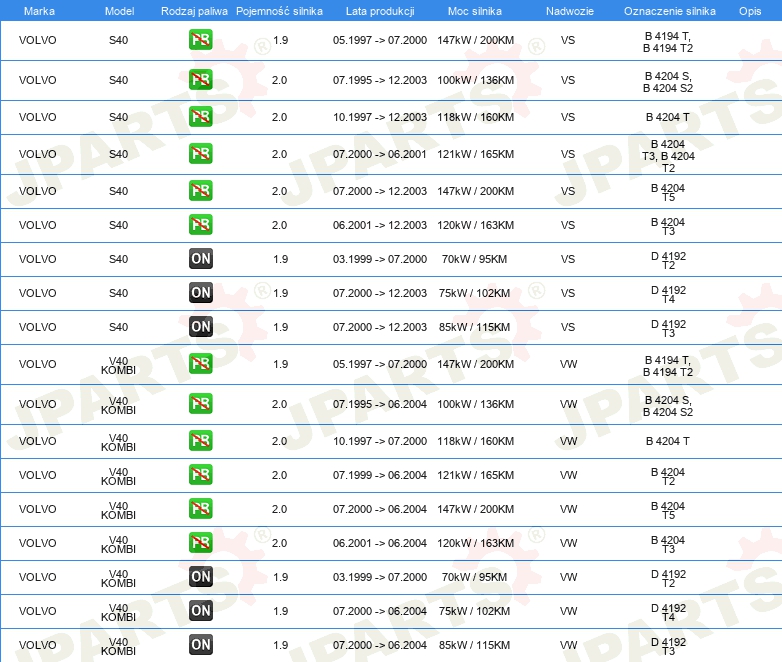Click petrol icon in S40 120kW / 163KM row
Screen dimensions: 782x662
[x=200, y=225]
